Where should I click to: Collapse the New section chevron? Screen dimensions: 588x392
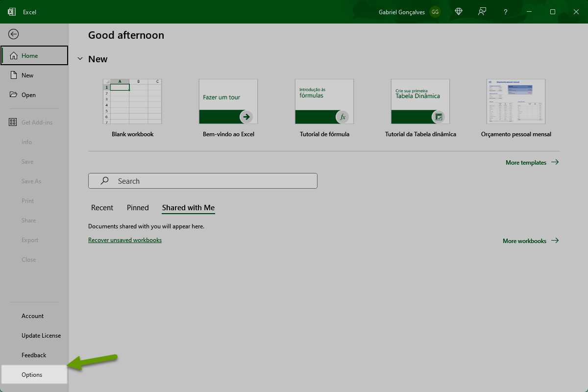point(80,59)
